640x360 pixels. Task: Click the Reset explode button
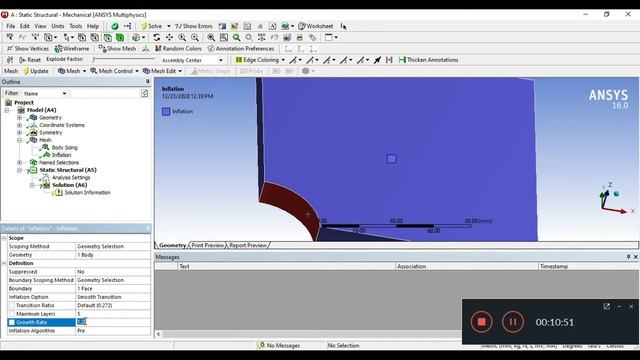[x=30, y=60]
